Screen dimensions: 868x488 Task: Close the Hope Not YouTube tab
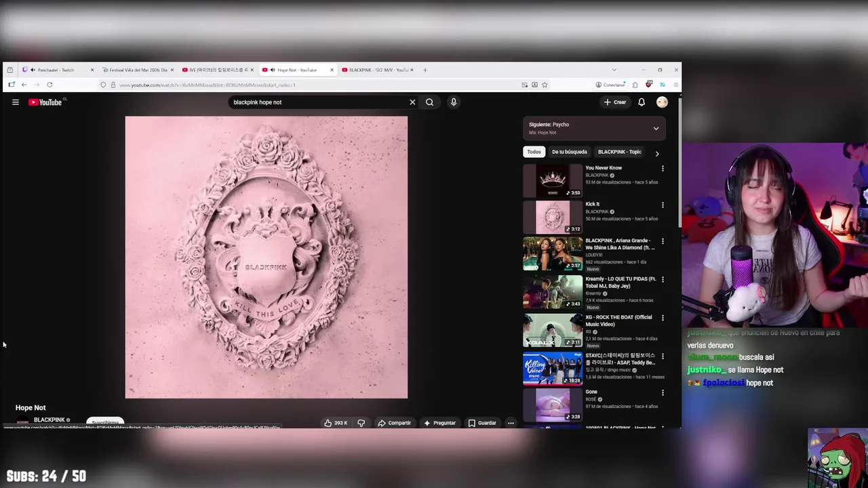(332, 70)
